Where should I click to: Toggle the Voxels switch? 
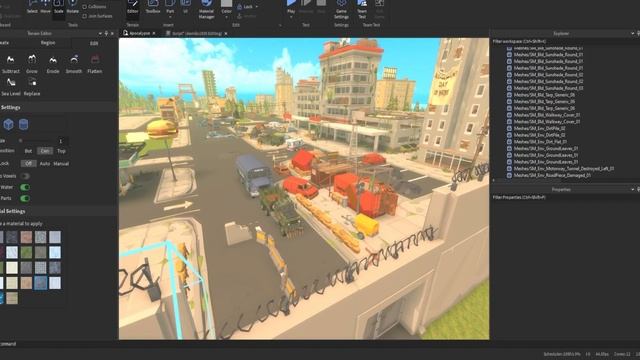(25, 176)
